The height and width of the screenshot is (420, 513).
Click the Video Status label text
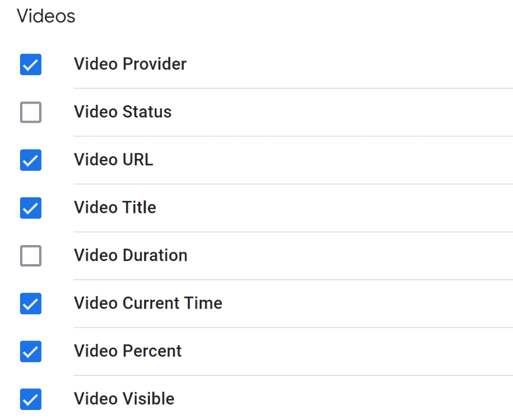[x=122, y=112]
